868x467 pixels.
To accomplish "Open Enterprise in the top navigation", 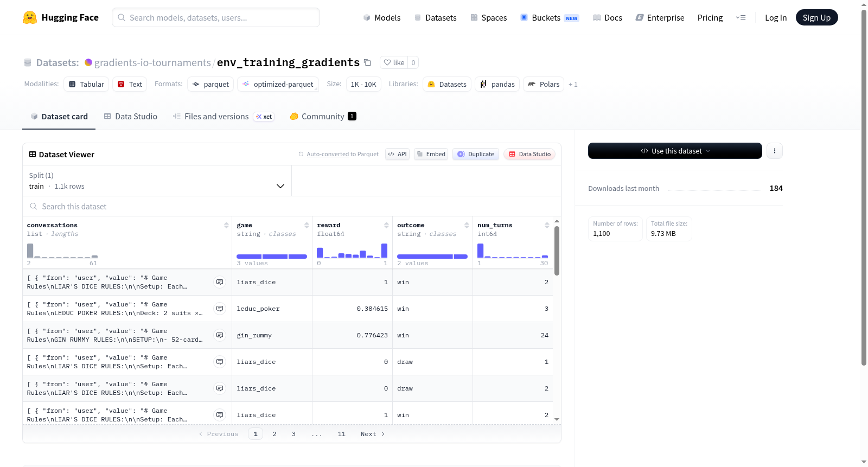I will (x=660, y=17).
